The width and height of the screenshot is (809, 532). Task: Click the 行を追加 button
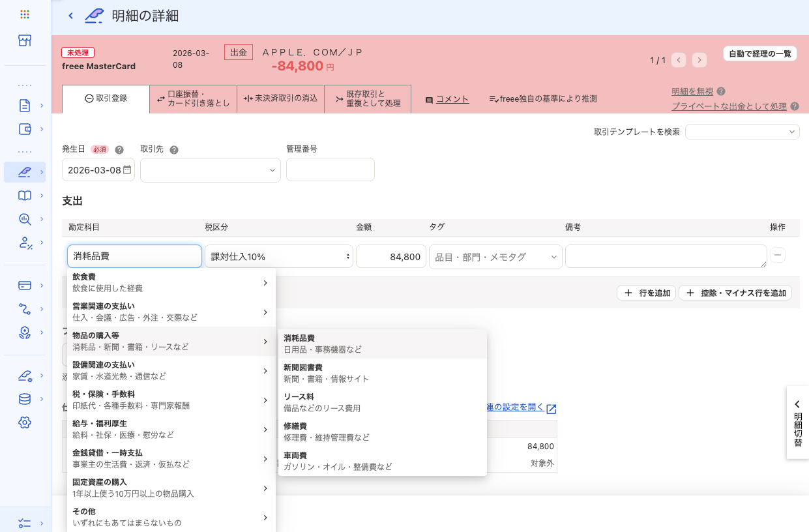click(x=647, y=293)
